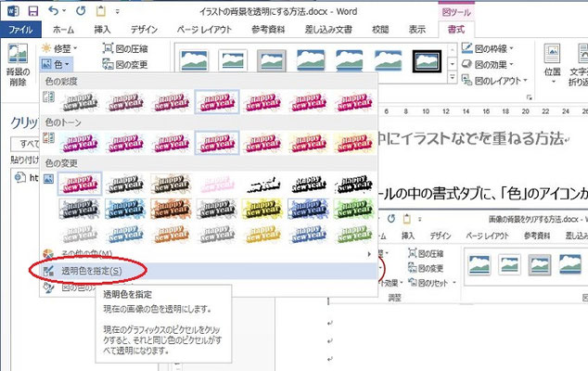Open the 図の効果 dropdown

tap(487, 65)
